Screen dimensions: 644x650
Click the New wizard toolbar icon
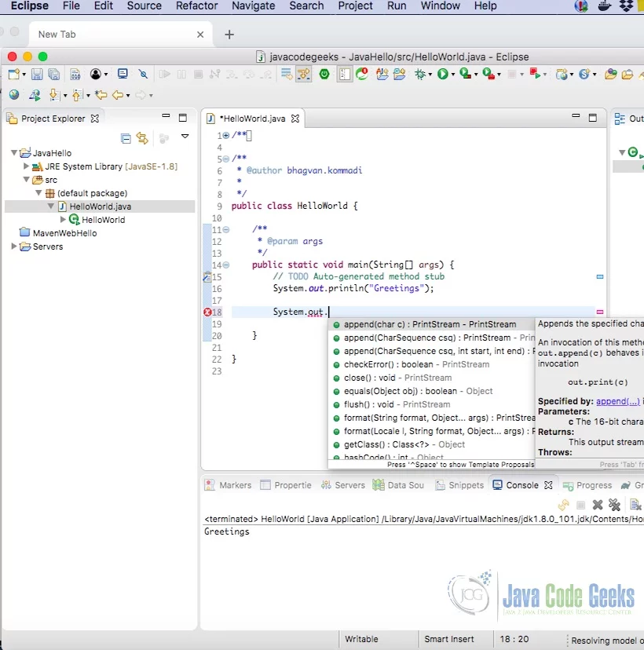pos(13,75)
